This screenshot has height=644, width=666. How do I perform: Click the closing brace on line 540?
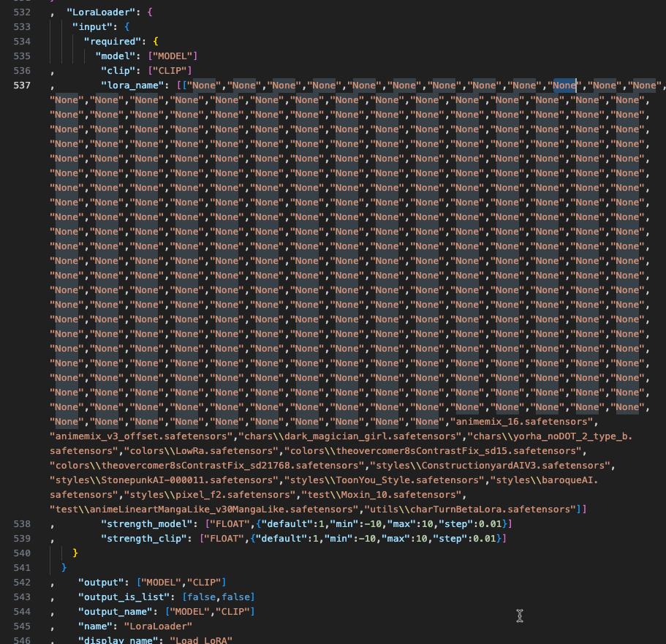(76, 553)
